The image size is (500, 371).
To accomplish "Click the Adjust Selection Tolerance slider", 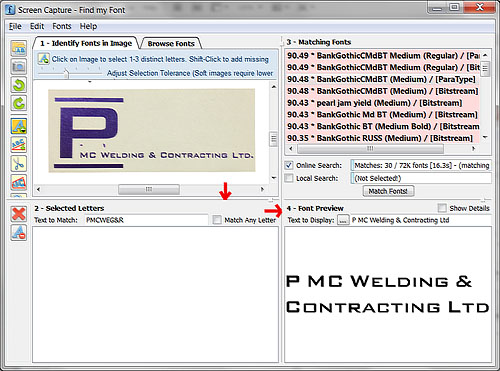I will 66,73.
